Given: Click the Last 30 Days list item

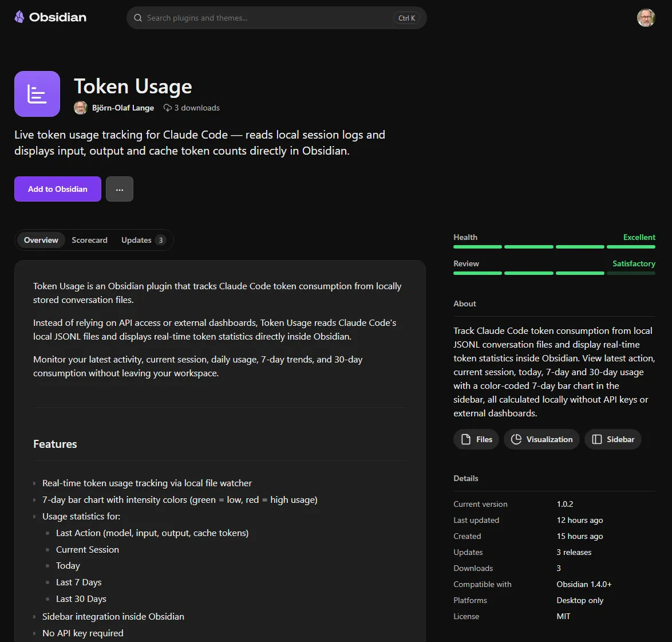Looking at the screenshot, I should tap(81, 599).
